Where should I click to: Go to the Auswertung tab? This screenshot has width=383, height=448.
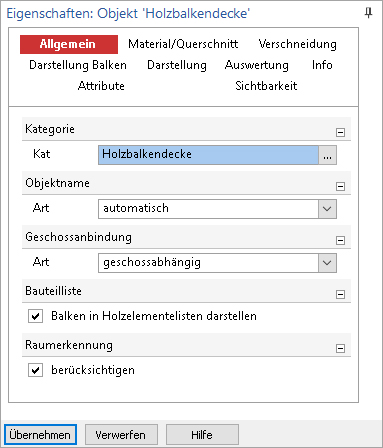257,65
